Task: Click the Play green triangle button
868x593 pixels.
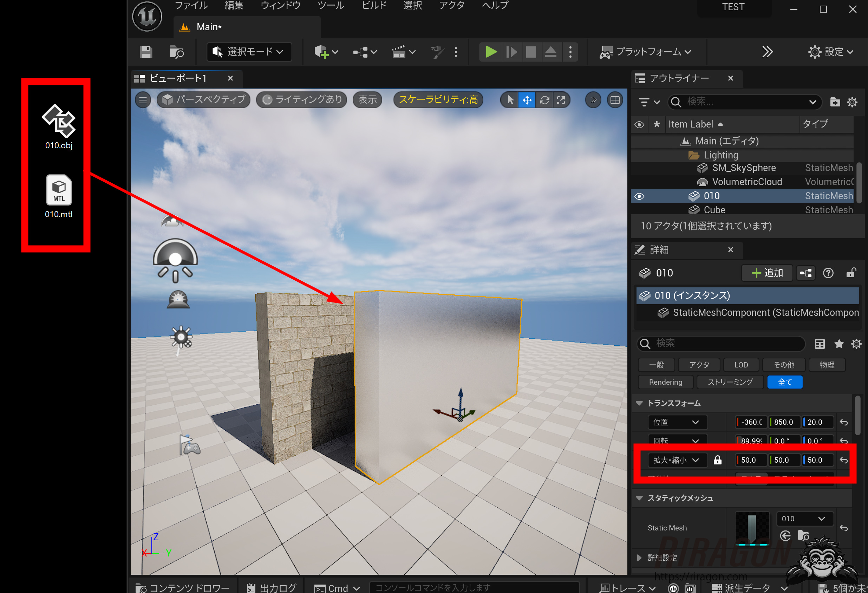Action: (x=490, y=52)
